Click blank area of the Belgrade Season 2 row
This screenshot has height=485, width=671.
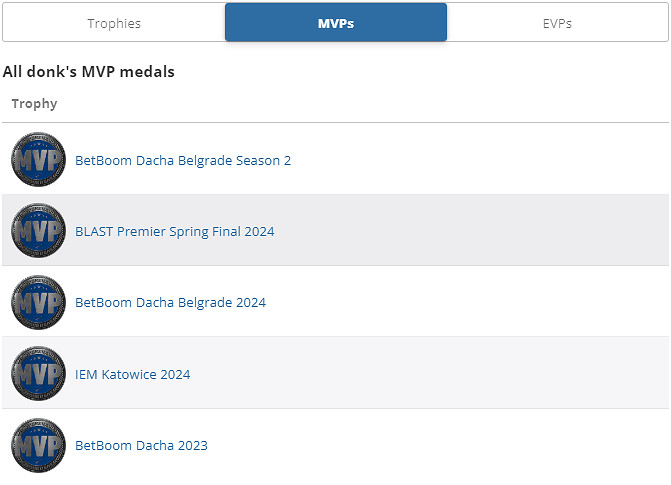point(480,160)
